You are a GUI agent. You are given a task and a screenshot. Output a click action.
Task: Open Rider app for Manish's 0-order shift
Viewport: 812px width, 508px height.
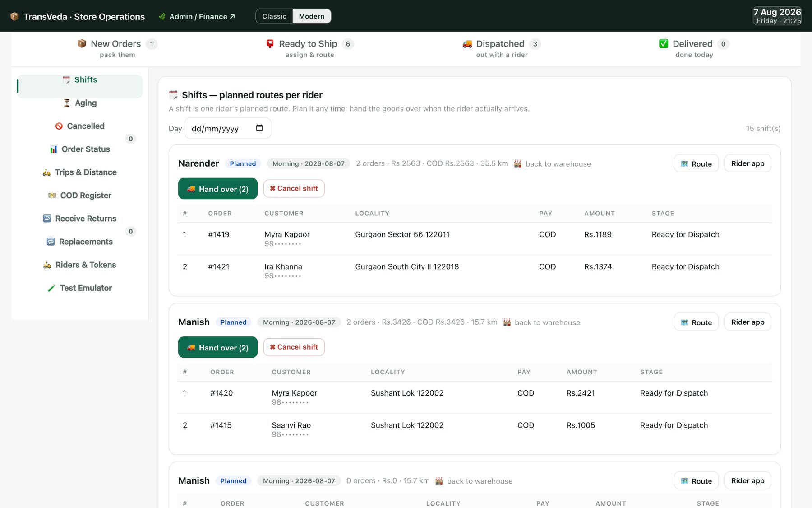click(x=747, y=480)
